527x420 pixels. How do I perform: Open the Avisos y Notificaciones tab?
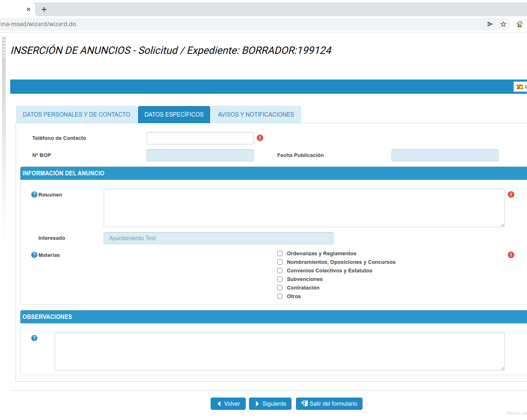click(x=256, y=115)
